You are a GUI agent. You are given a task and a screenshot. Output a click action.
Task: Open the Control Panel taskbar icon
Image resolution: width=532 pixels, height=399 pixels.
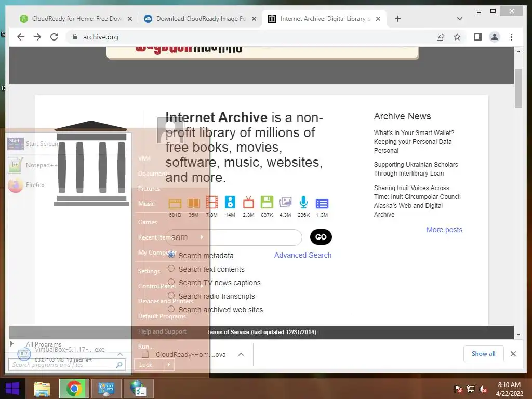point(106,389)
